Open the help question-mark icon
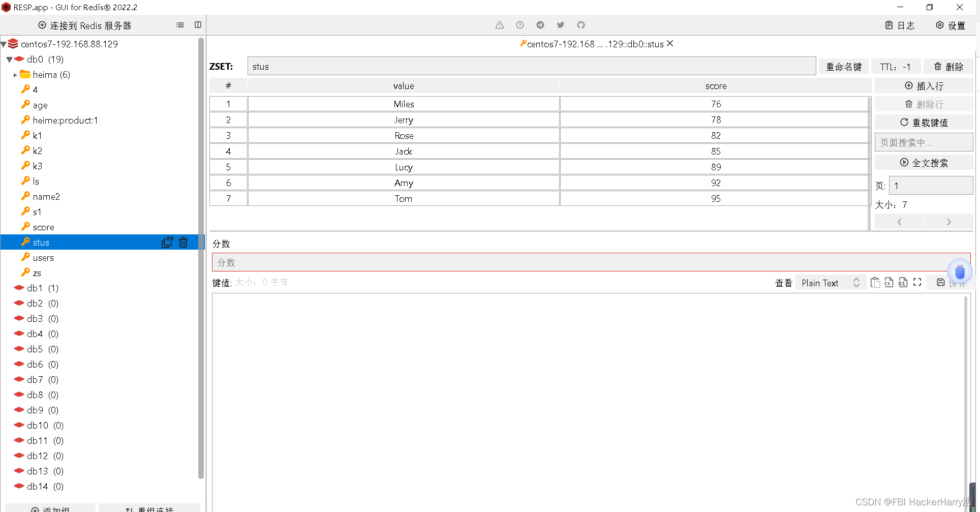This screenshot has width=980, height=512. tap(520, 25)
